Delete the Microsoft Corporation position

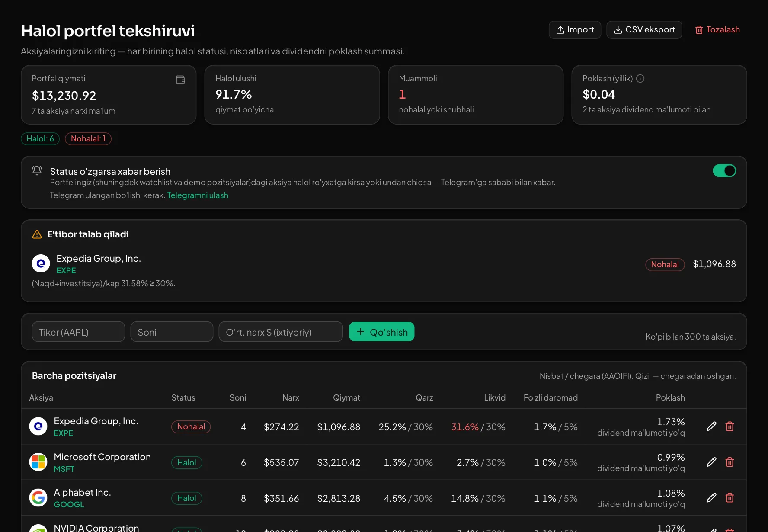click(x=730, y=462)
